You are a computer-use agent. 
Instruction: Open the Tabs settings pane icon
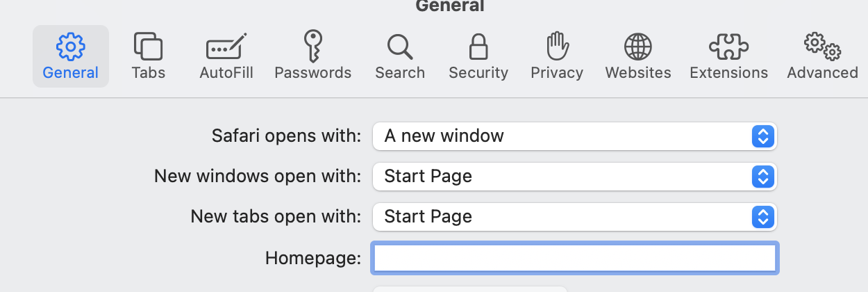148,47
